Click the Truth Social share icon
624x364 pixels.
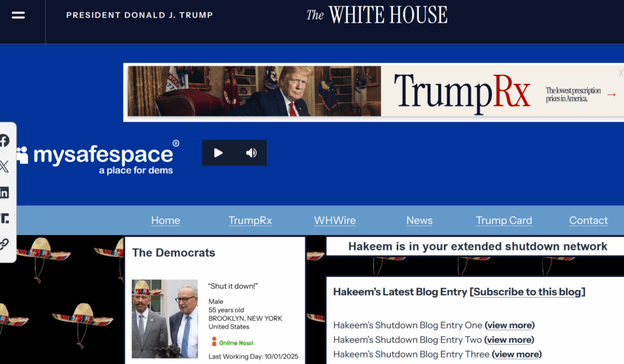coord(4,218)
